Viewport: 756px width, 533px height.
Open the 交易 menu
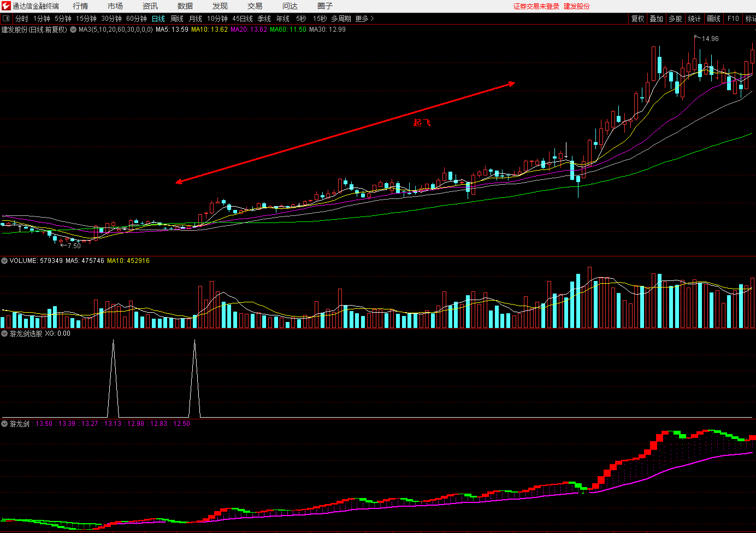tap(255, 6)
